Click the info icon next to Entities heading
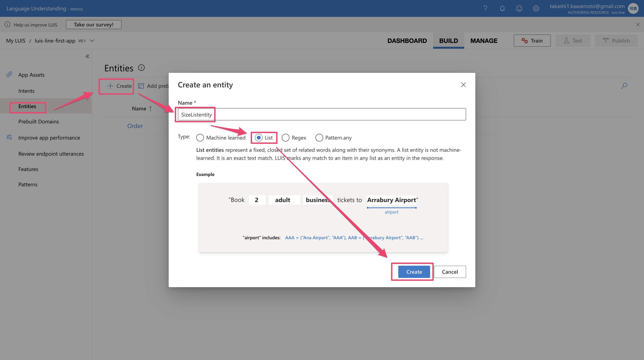This screenshot has height=360, width=644. point(141,68)
